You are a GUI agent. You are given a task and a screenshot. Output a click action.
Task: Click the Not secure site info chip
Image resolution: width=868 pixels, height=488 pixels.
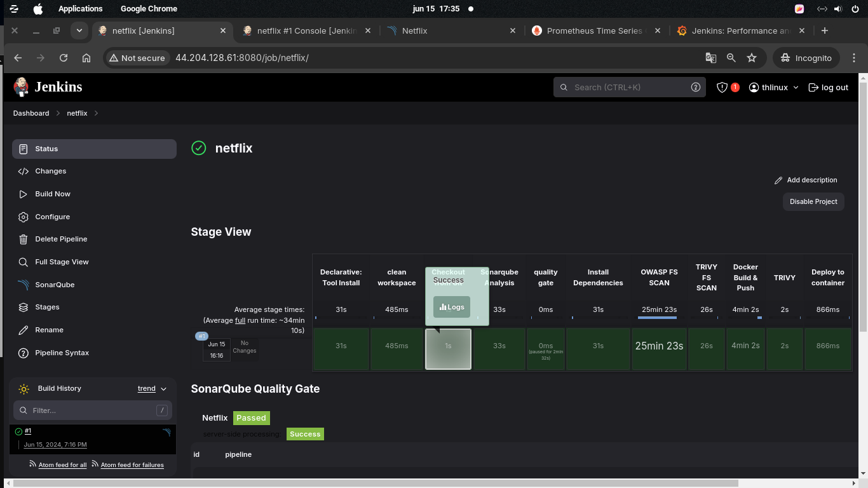[x=137, y=58]
